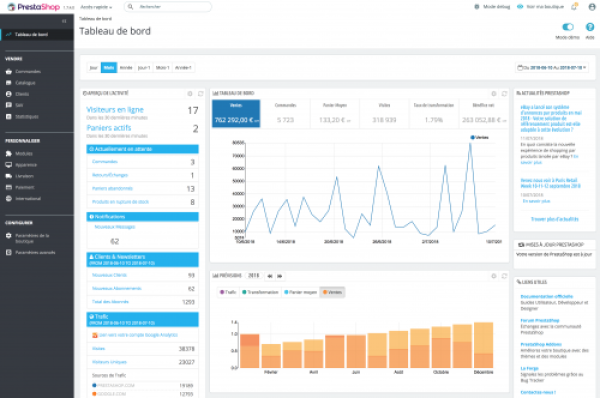Screen dimensions: 600x398
Task: Open the Accès rapide dropdown
Action: (96, 7)
